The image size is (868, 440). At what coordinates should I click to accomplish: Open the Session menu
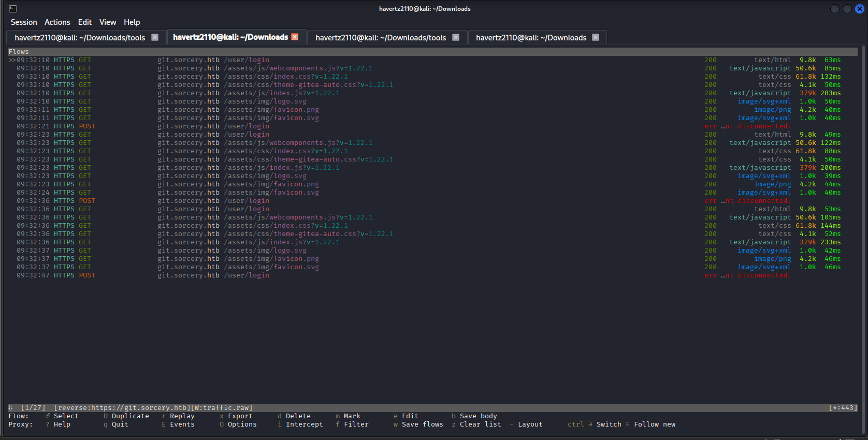click(24, 22)
